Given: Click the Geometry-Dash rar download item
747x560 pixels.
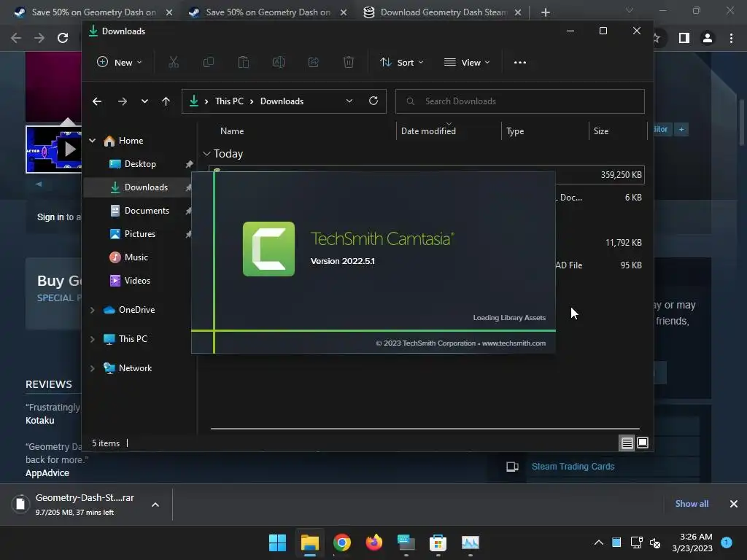Looking at the screenshot, I should (85, 505).
